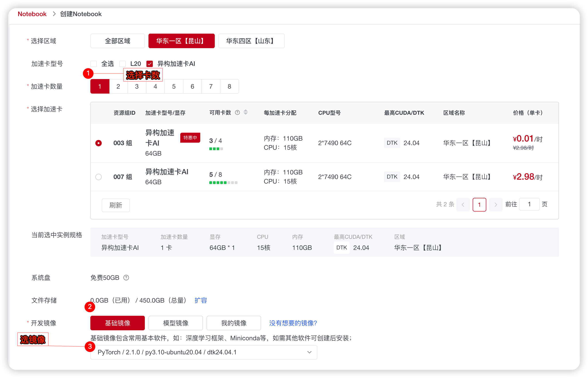Uncheck the 异构加速卡AI checkbox
This screenshot has height=378, width=588.
150,64
